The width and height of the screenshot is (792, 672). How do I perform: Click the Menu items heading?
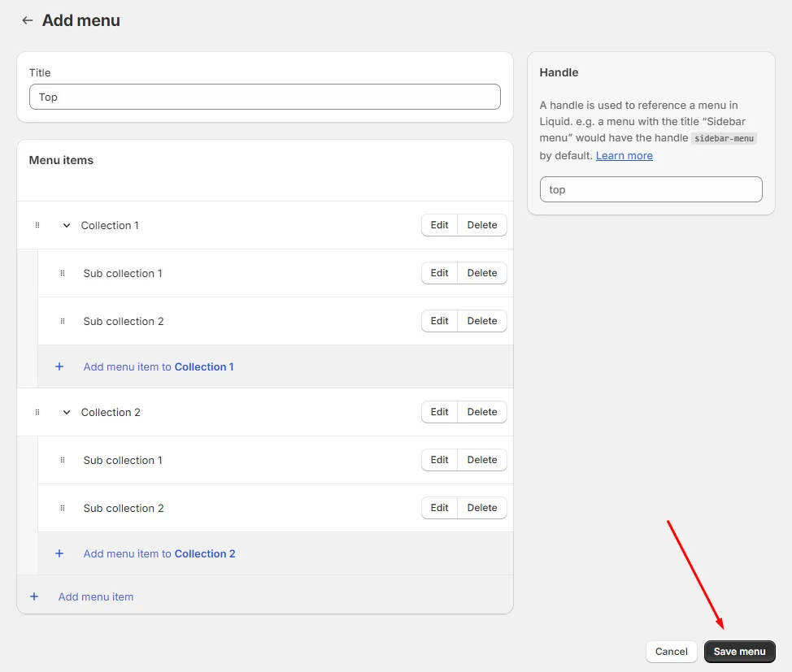point(61,160)
